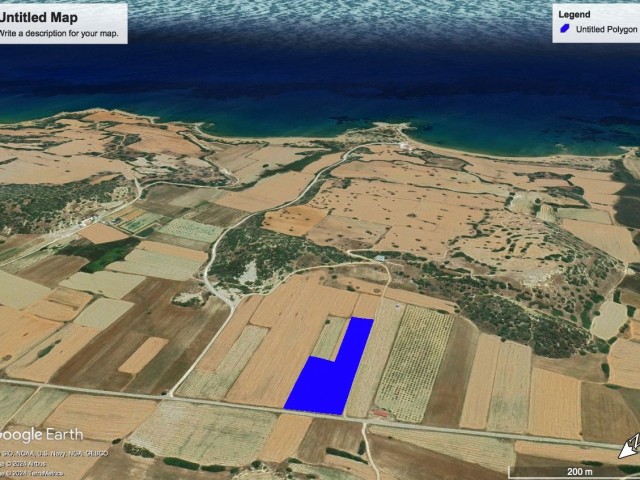640x480 pixels.
Task: Click the "Untitled Map" title
Action: 39,18
